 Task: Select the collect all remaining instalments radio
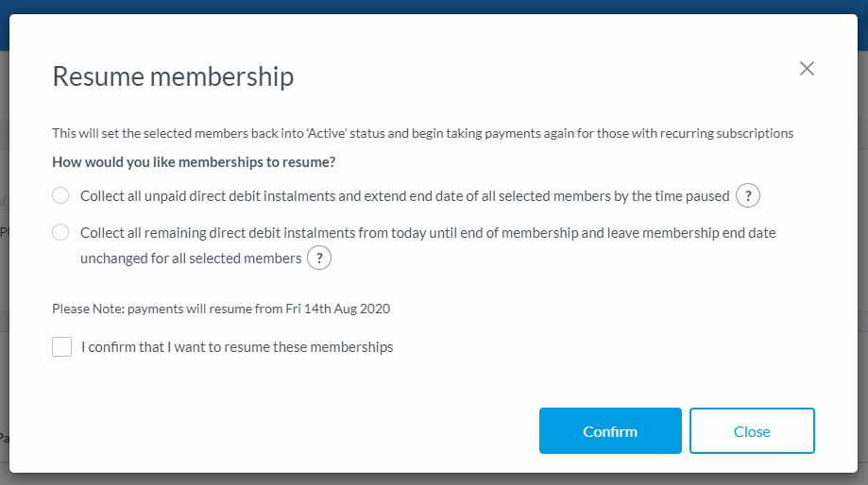pos(60,232)
